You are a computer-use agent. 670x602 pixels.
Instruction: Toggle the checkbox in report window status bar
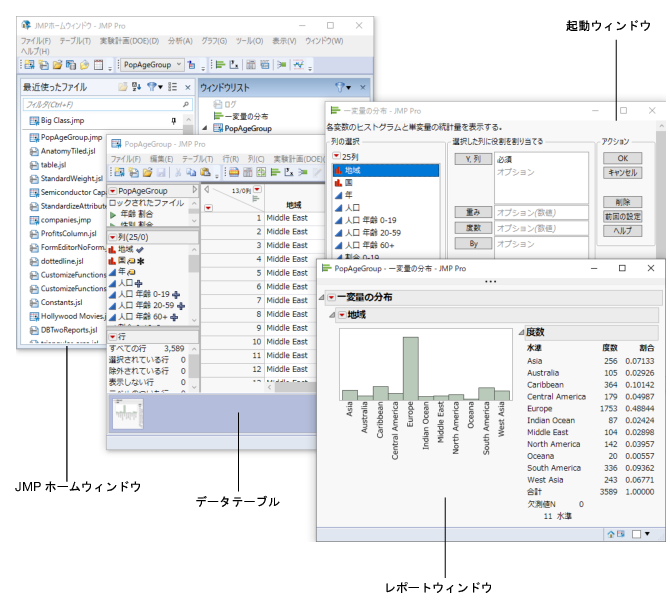click(637, 534)
